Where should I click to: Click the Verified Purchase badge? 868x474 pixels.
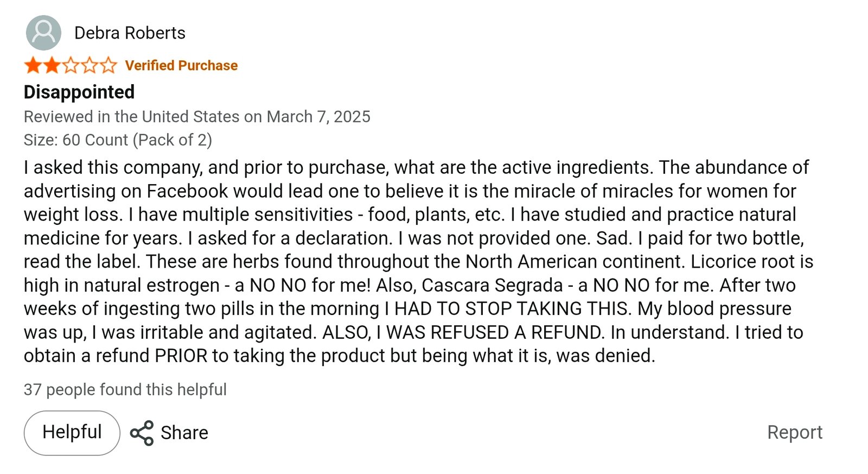(181, 66)
